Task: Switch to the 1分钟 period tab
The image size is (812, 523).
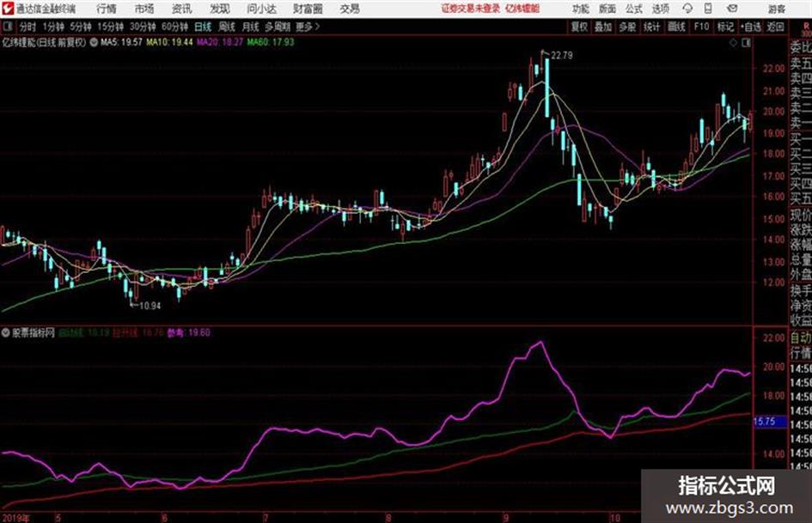Action: click(x=52, y=27)
